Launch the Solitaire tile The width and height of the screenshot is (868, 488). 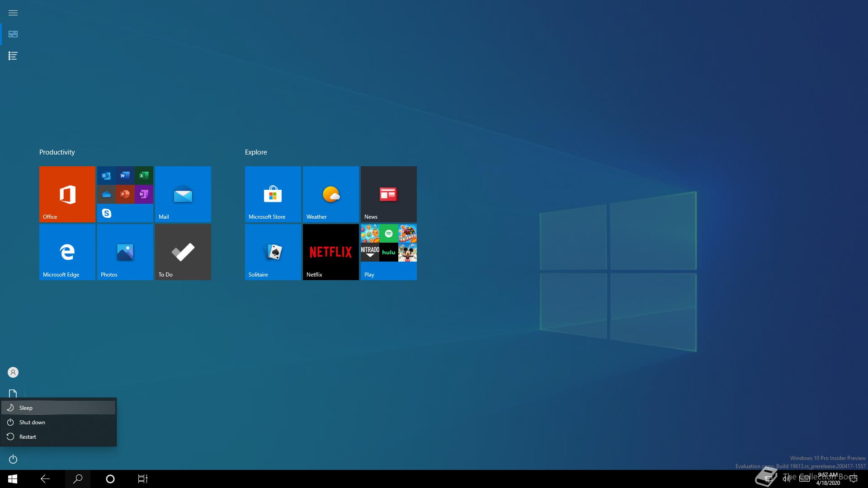(x=273, y=252)
